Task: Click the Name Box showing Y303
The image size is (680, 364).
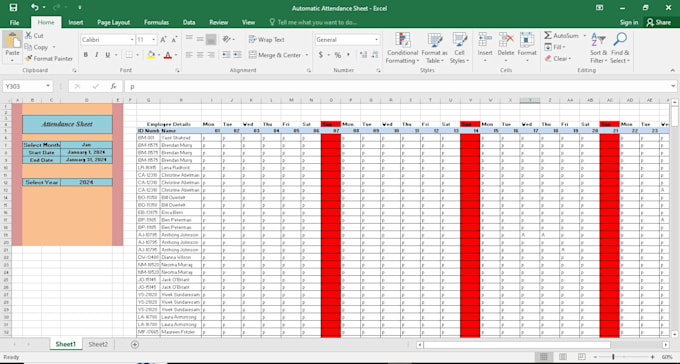Action: [23, 86]
